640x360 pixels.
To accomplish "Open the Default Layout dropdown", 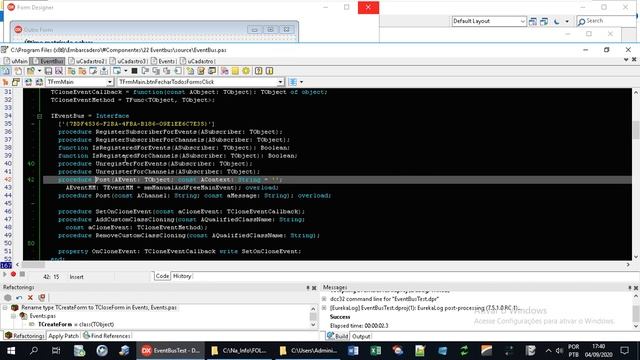I will (489, 21).
